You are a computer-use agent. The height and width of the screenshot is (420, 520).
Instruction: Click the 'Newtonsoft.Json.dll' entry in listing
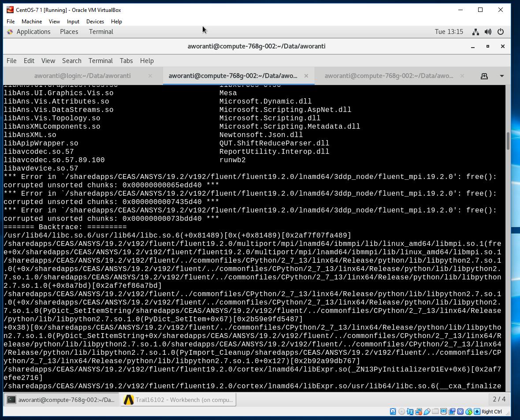pyautogui.click(x=261, y=135)
